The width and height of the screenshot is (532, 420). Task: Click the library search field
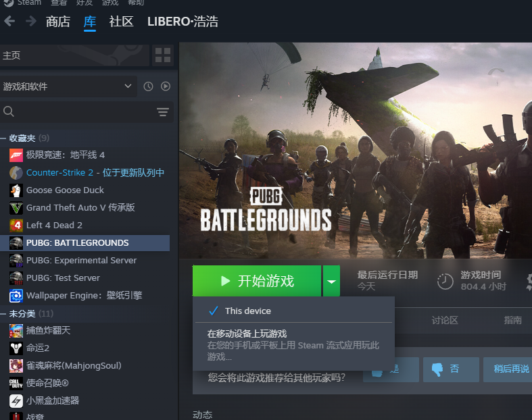78,112
